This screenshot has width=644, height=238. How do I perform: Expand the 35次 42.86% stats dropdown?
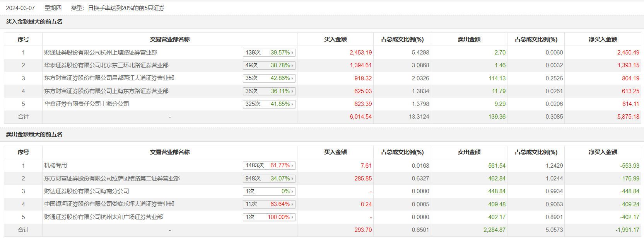[269, 78]
